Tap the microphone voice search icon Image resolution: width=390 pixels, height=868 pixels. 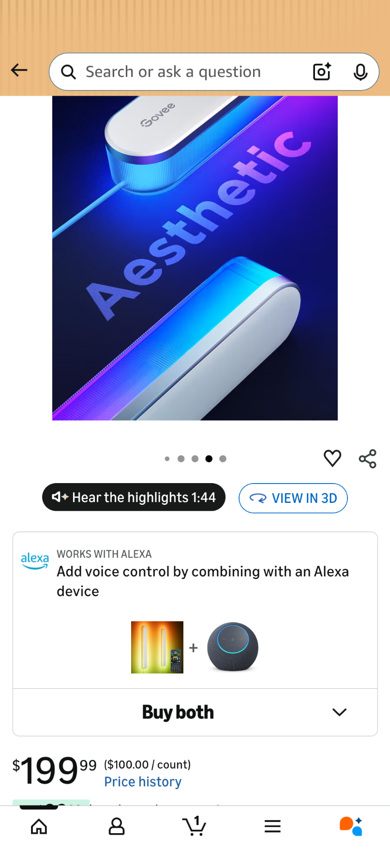coord(360,72)
